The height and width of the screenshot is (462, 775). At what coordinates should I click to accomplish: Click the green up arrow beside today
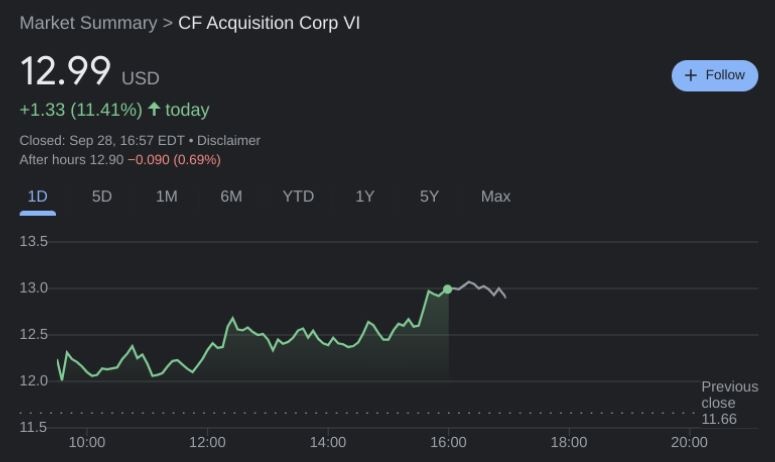point(154,109)
